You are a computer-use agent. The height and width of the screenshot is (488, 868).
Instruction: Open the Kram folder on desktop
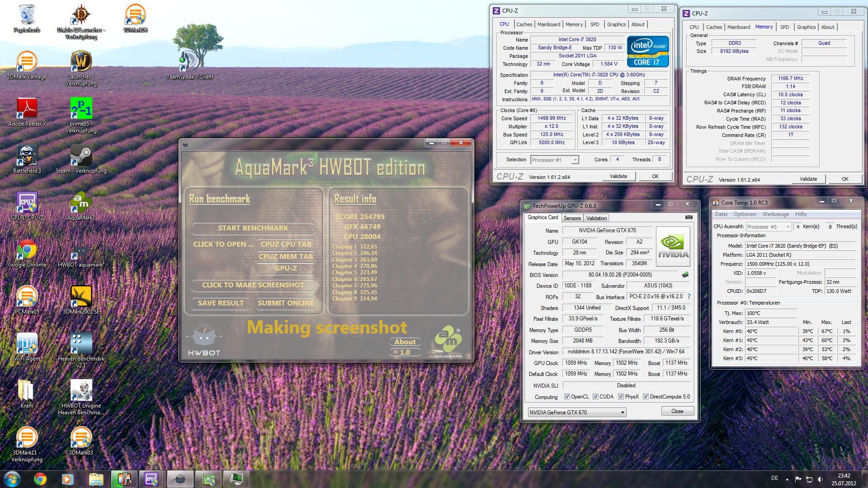(27, 394)
